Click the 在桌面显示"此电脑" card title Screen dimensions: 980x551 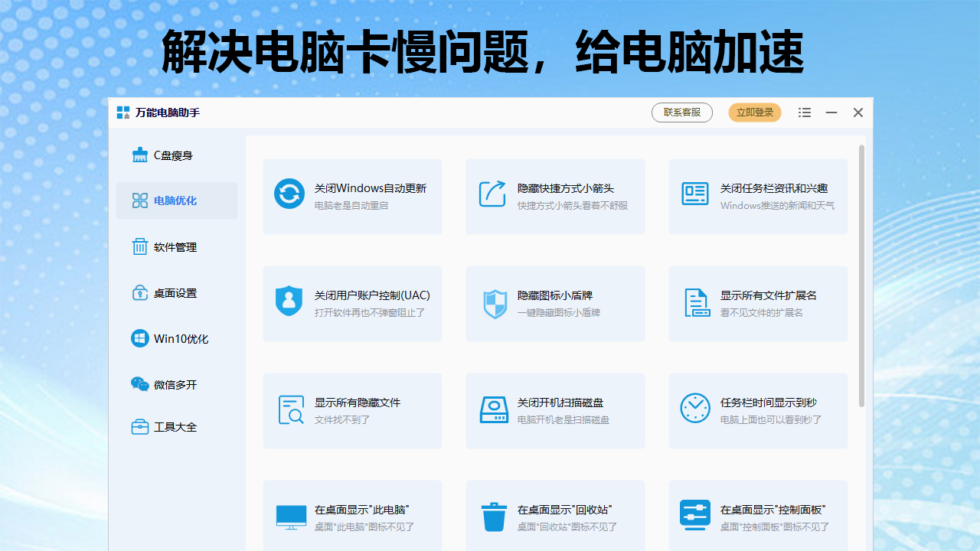point(361,510)
